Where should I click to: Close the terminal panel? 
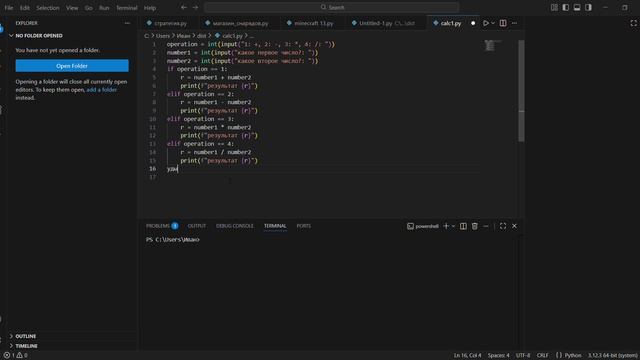514,226
